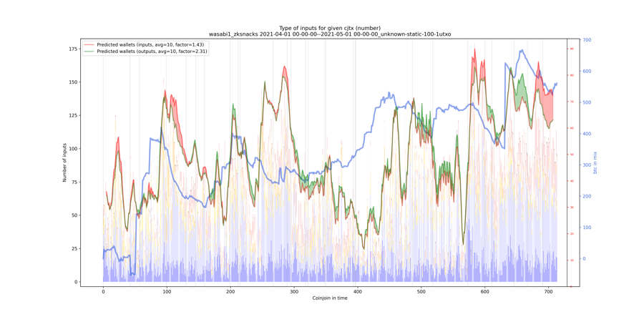Click blue right-axis tick label '100'
This screenshot has height=322, width=644.
585,228
